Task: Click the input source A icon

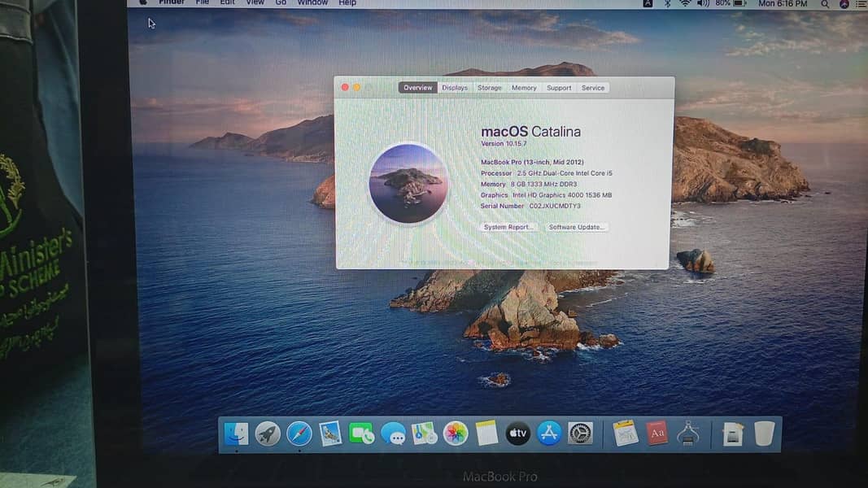Action: [648, 3]
